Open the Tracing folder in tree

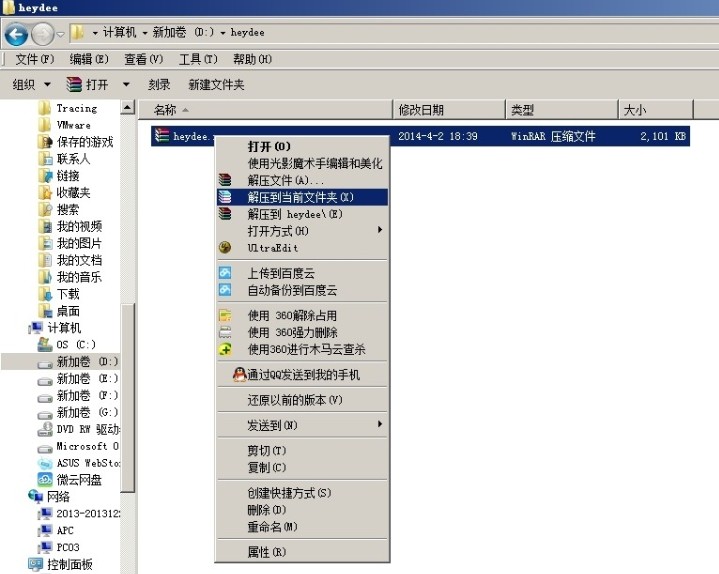click(77, 108)
